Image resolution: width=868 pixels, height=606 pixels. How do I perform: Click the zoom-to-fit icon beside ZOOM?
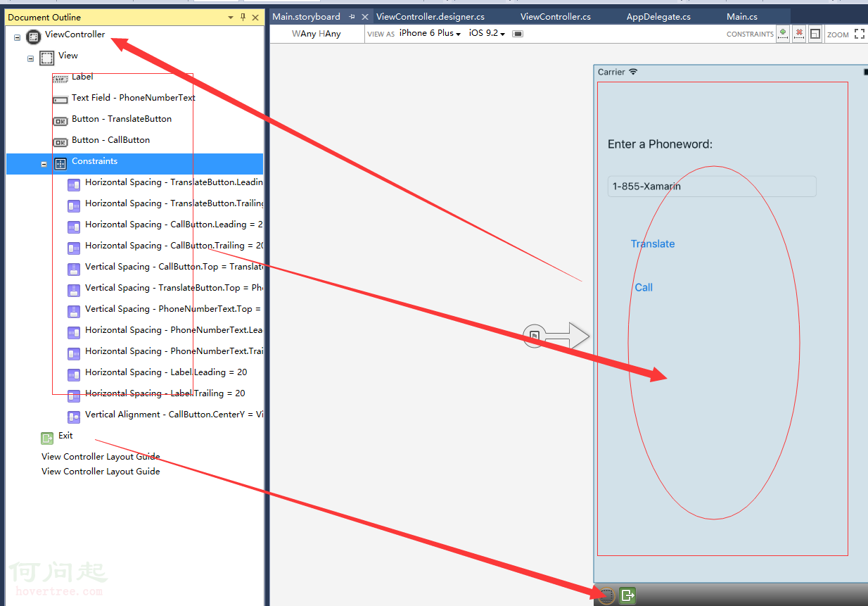tap(860, 34)
